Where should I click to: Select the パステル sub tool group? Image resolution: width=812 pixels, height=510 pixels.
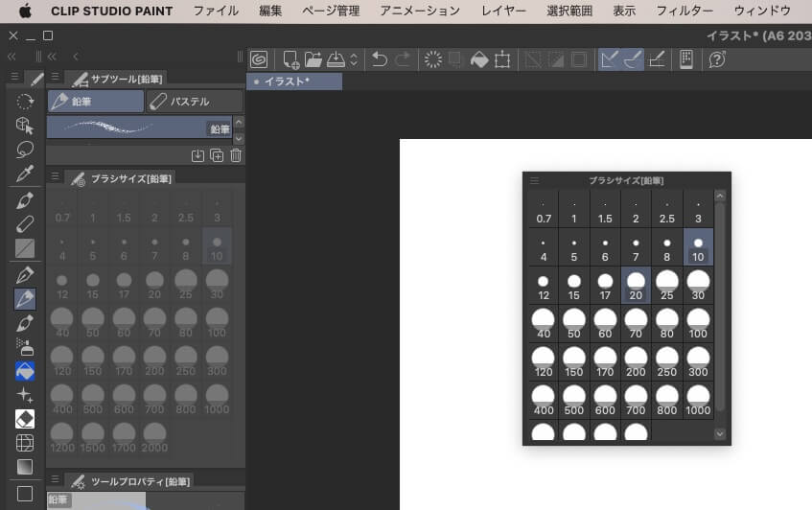(195, 102)
